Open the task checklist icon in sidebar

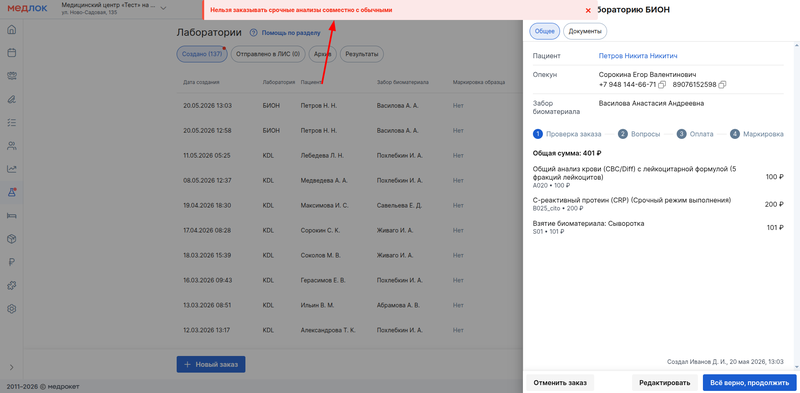[x=12, y=122]
